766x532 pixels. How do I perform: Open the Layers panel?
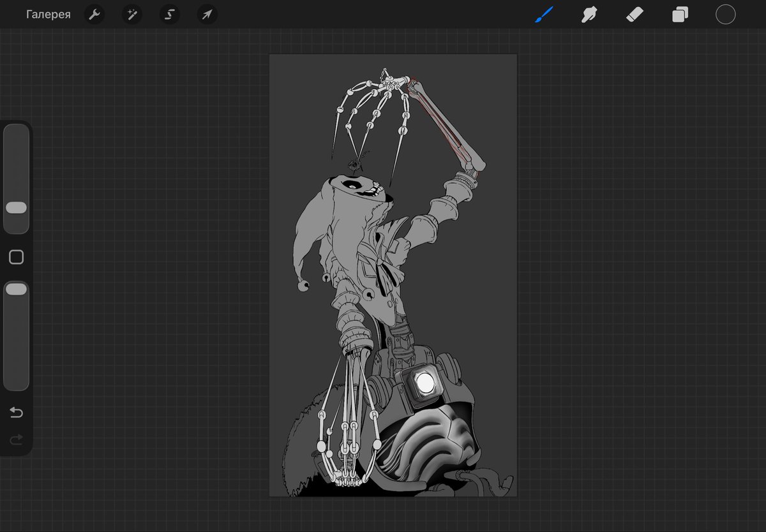680,15
